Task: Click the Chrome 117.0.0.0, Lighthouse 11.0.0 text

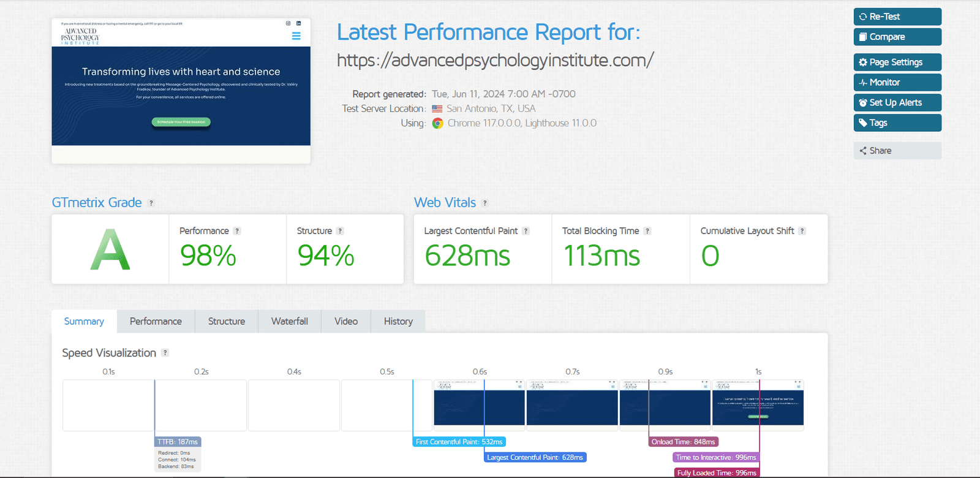Action: coord(522,123)
